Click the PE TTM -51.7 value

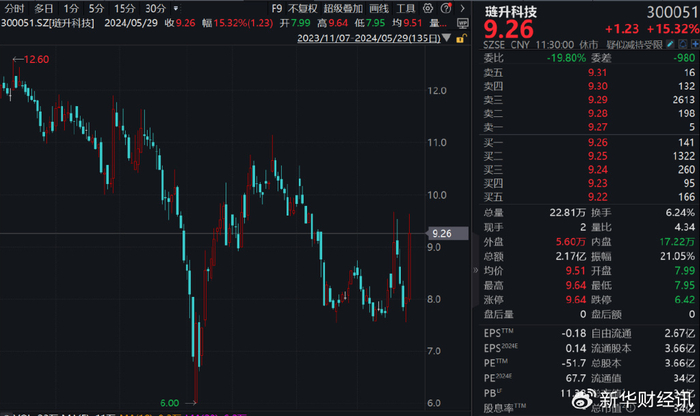(574, 363)
